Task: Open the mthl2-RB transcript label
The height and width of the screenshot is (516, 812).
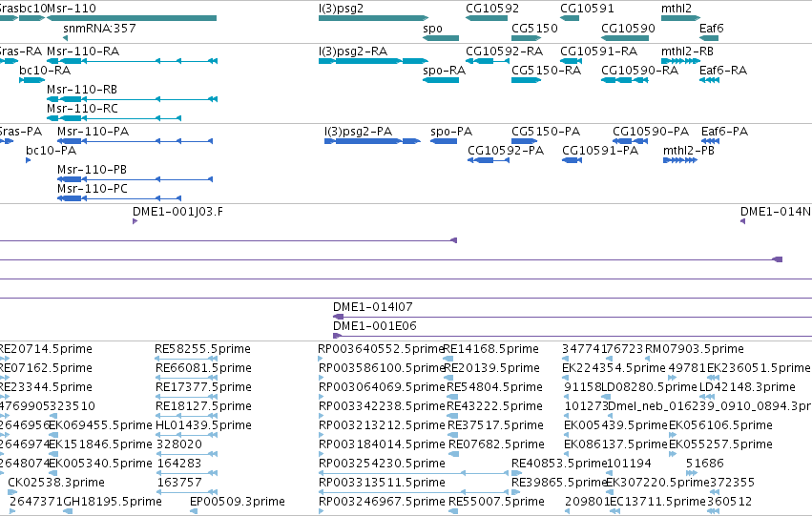Action: pyautogui.click(x=687, y=52)
